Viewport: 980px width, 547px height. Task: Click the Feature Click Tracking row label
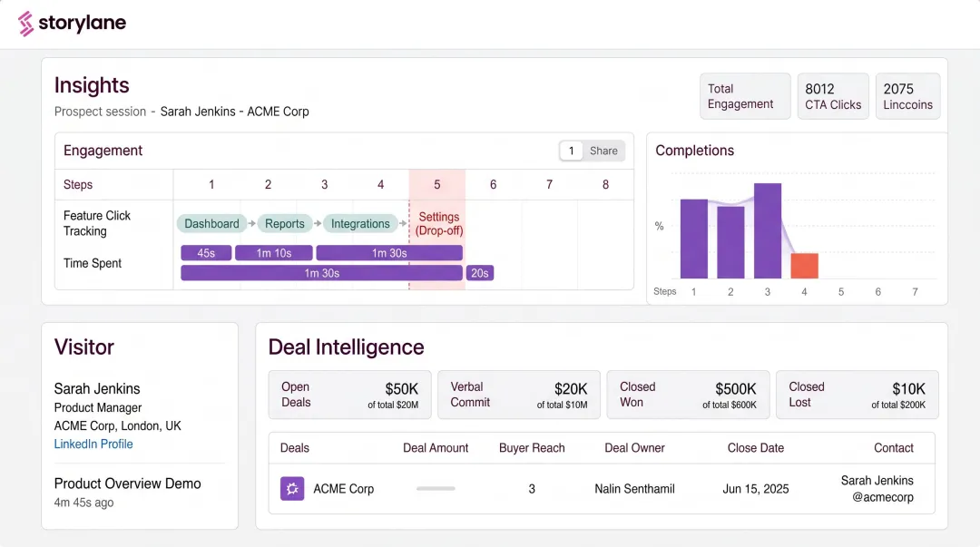point(97,223)
